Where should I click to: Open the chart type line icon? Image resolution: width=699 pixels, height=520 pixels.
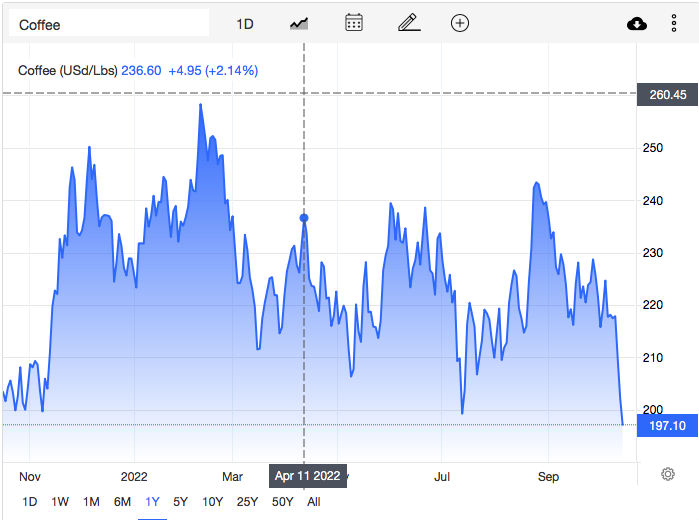tap(299, 23)
